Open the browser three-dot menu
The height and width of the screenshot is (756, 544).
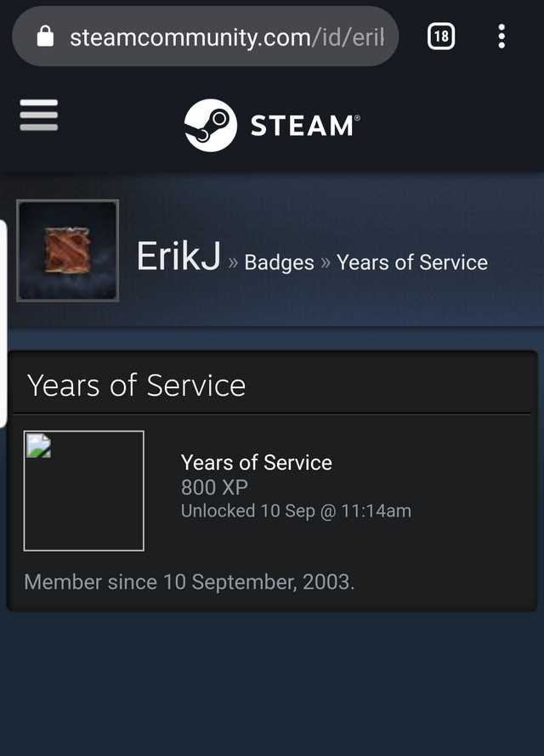tap(501, 37)
